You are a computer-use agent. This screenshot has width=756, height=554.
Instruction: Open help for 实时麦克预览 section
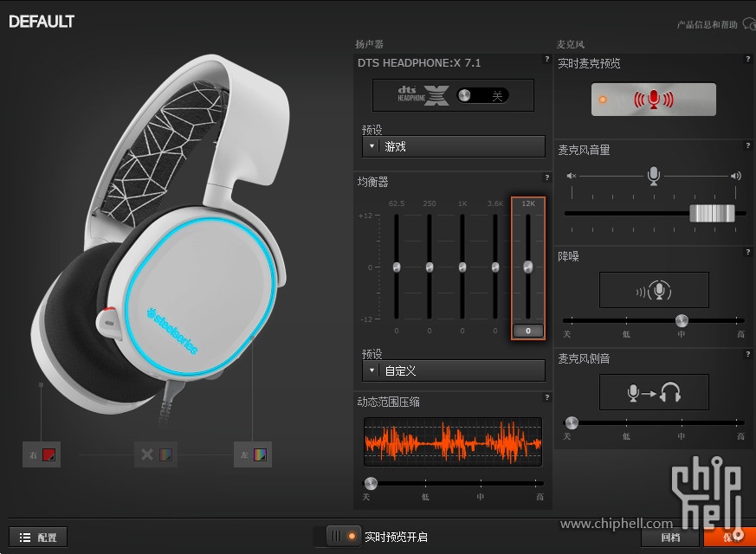(x=748, y=59)
